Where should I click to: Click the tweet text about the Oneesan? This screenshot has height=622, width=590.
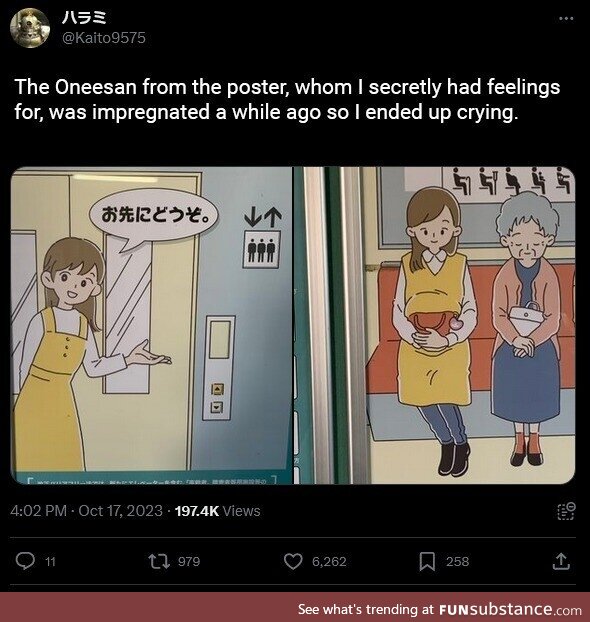287,100
